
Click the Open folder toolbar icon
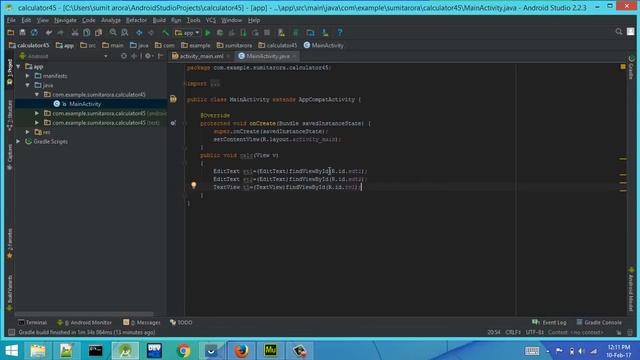tap(11, 33)
